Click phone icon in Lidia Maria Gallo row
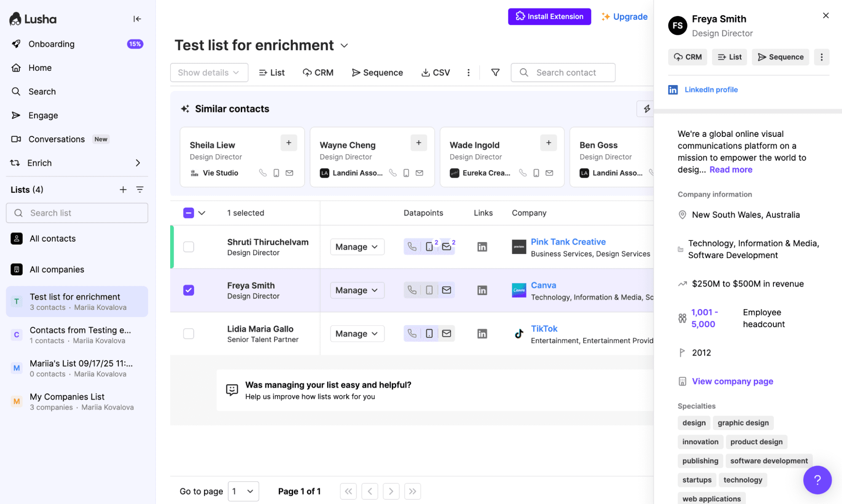This screenshot has height=504, width=842. [x=412, y=333]
